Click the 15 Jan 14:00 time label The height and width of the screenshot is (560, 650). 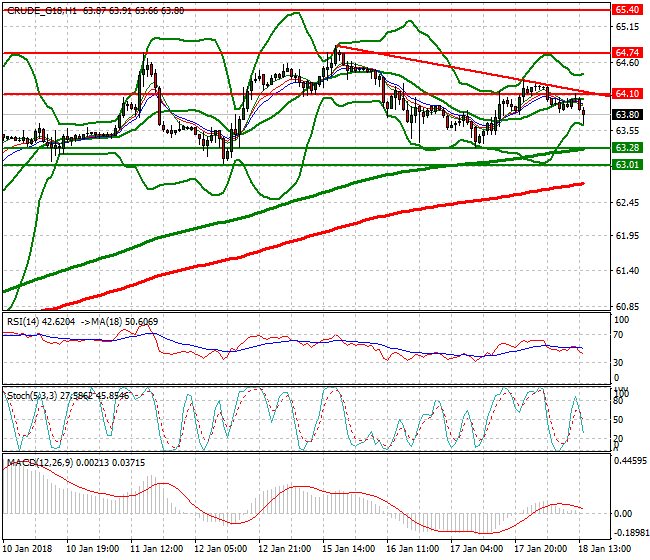349,549
